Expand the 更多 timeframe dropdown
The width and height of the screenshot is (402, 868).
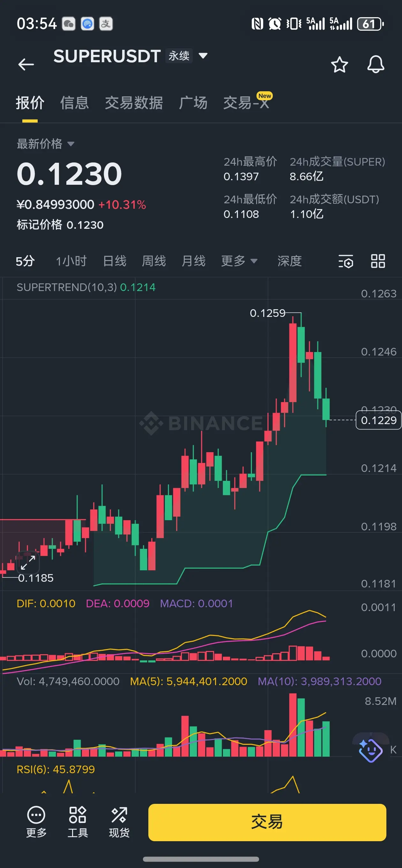click(x=239, y=261)
